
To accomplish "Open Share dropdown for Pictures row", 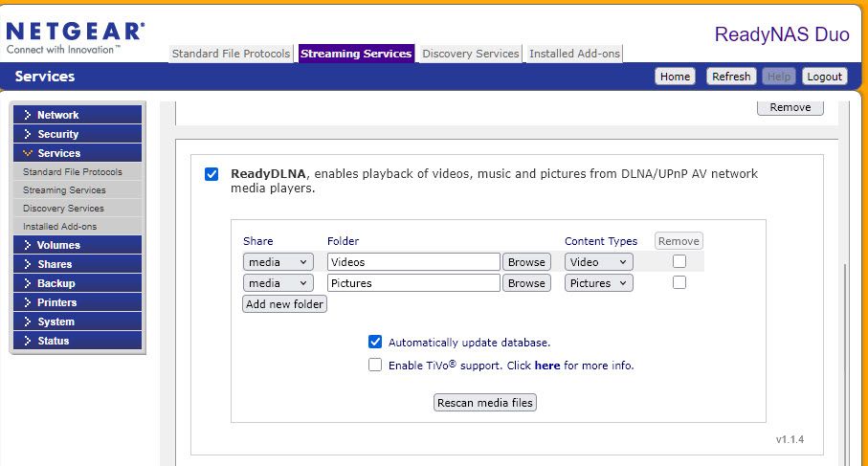I will [x=278, y=283].
